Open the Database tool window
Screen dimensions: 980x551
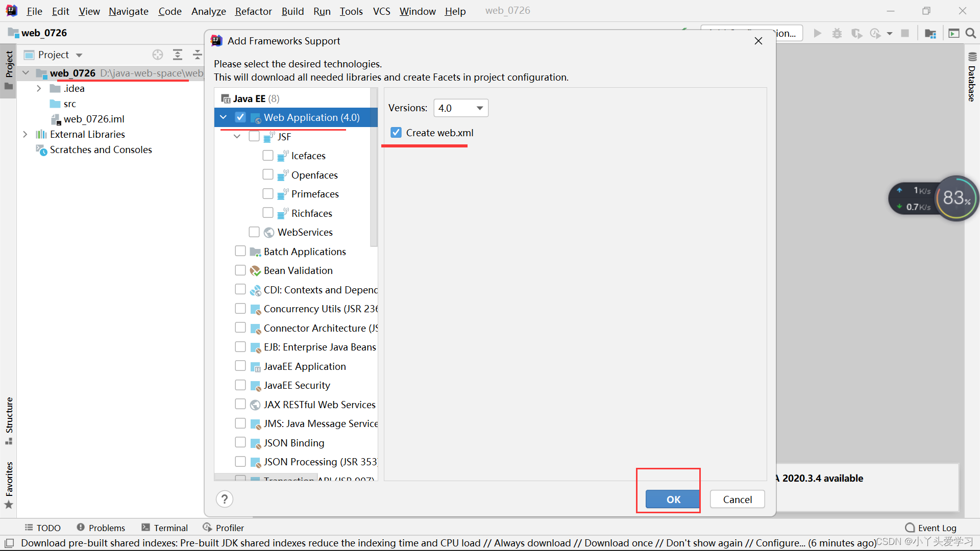tap(972, 77)
